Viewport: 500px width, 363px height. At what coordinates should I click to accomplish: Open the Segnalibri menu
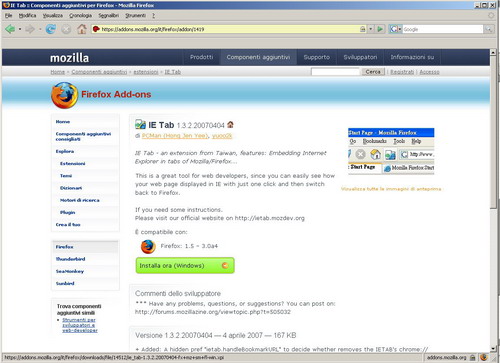pos(109,16)
